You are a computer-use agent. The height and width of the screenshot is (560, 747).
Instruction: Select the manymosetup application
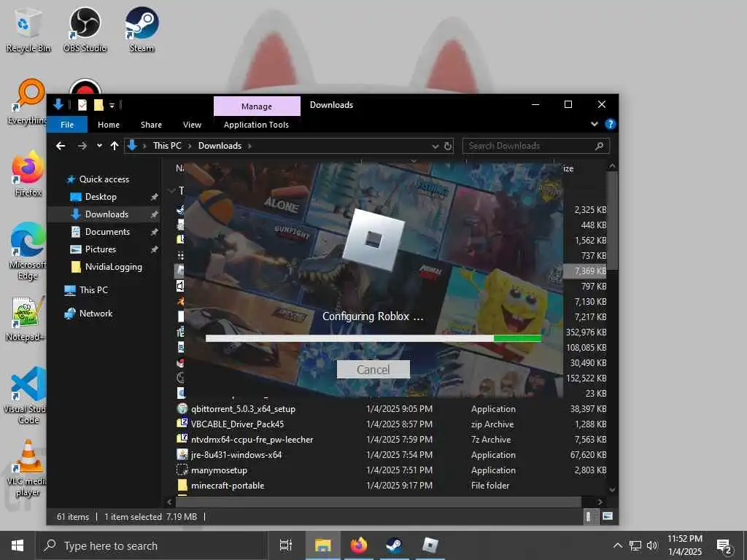click(219, 470)
